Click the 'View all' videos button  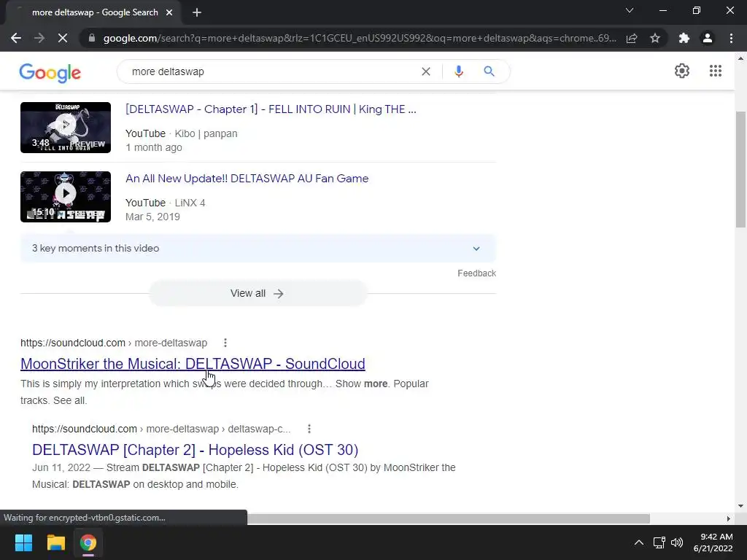pyautogui.click(x=258, y=293)
